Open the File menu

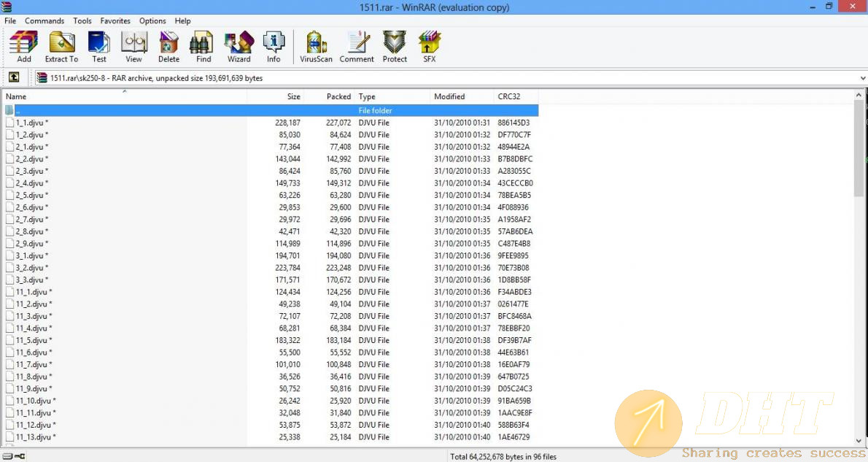point(10,20)
